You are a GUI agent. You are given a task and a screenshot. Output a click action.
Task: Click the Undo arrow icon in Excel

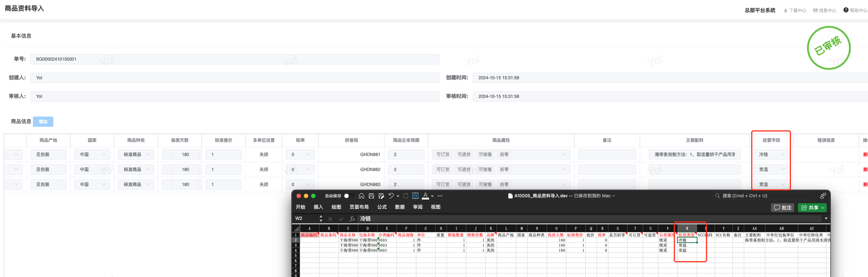pyautogui.click(x=391, y=196)
